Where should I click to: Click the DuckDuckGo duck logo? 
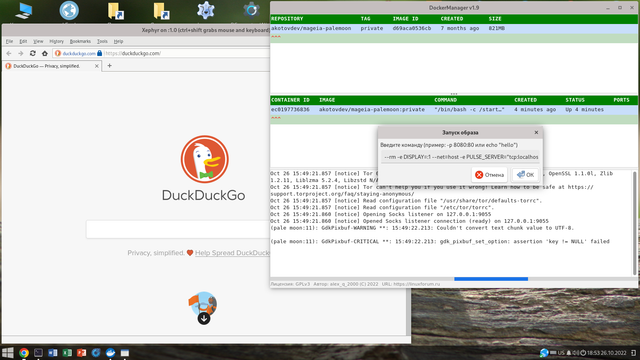click(204, 159)
